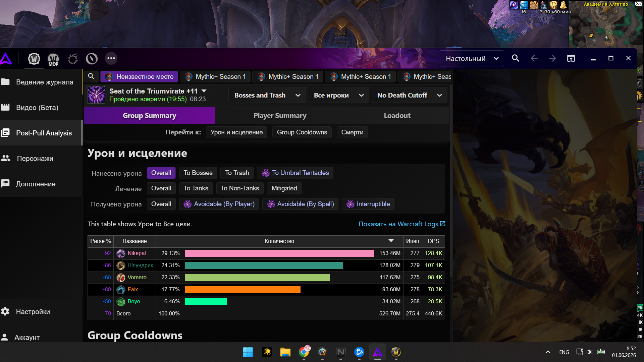Select Overall damage taken filter
Image resolution: width=644 pixels, height=362 pixels.
pyautogui.click(x=161, y=204)
